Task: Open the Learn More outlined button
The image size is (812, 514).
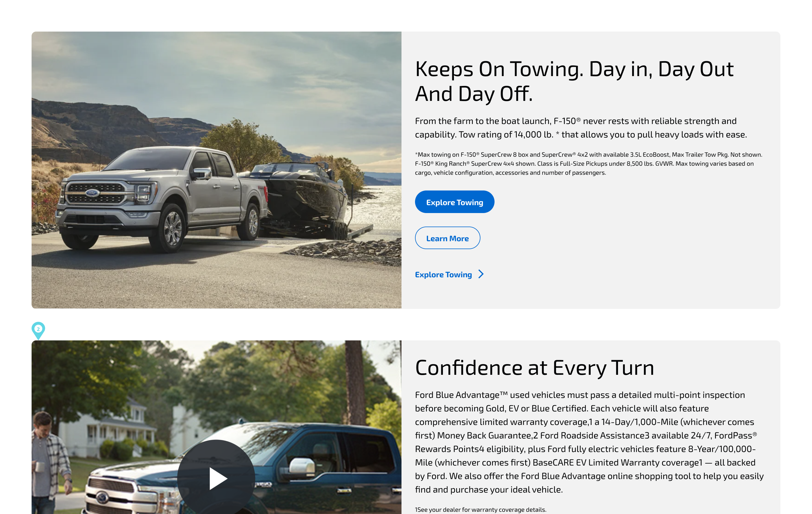Action: point(447,238)
